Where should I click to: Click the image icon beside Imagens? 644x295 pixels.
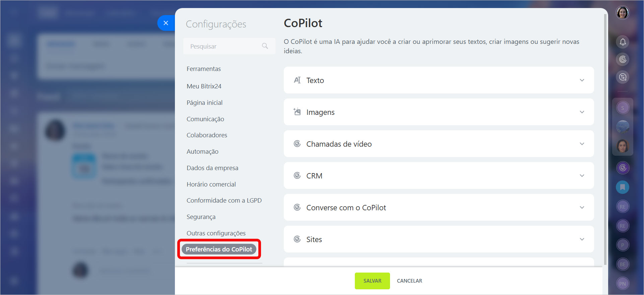click(x=297, y=112)
